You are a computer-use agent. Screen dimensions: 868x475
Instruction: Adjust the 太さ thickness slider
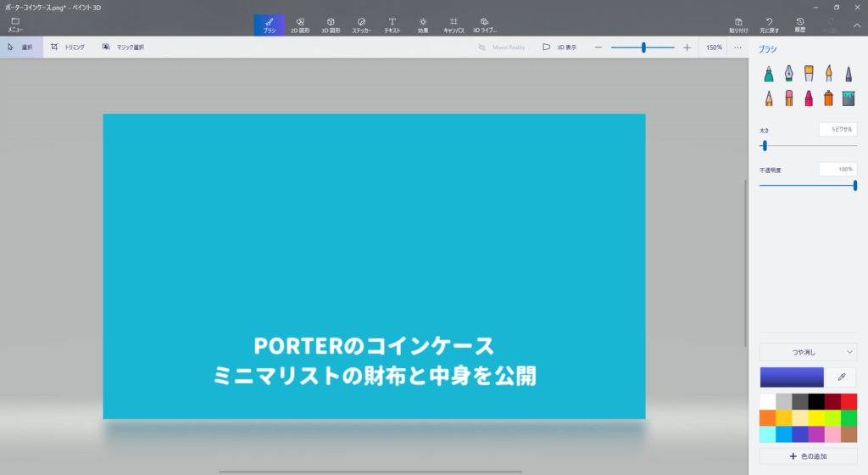coord(765,146)
